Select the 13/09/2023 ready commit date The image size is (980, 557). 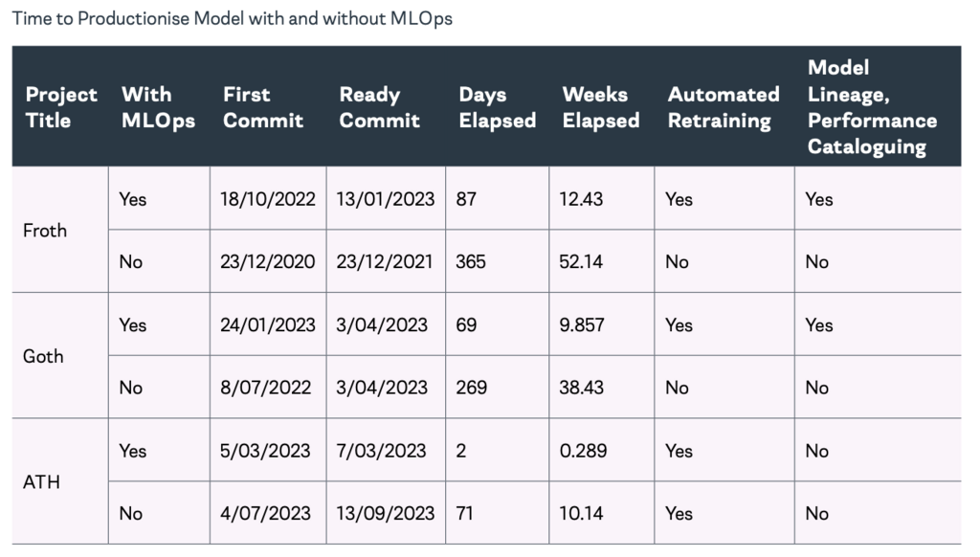click(386, 513)
